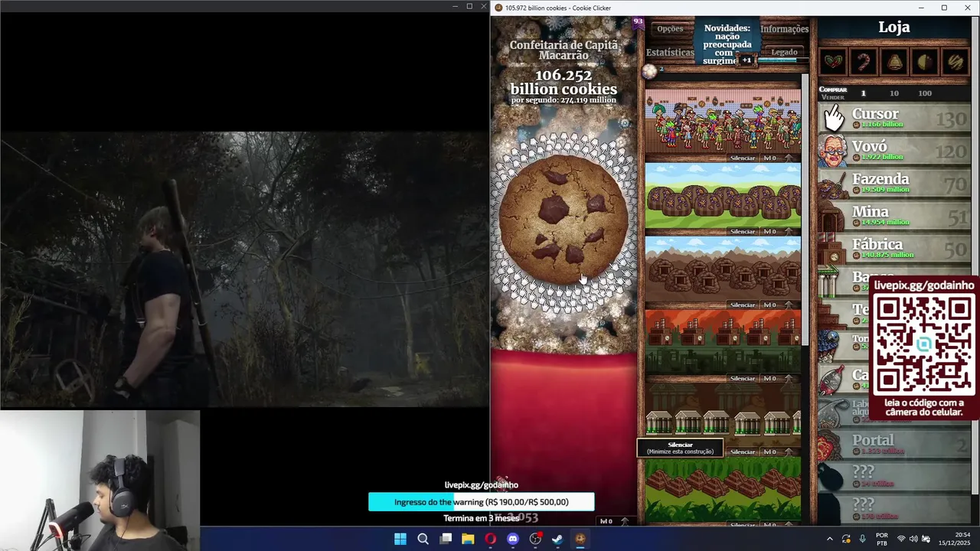Level up the factory row with lvl 0 arrow
Screen dimensions: 980x551
(x=778, y=378)
